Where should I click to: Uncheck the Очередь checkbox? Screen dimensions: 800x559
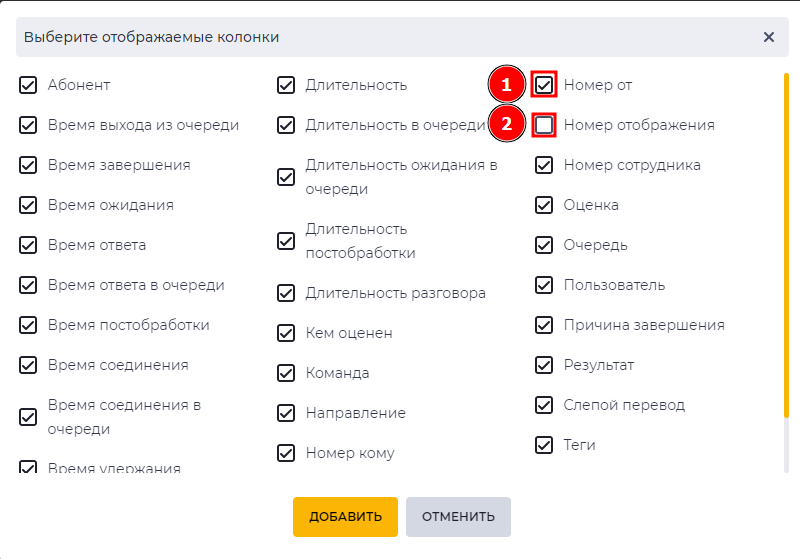point(544,245)
